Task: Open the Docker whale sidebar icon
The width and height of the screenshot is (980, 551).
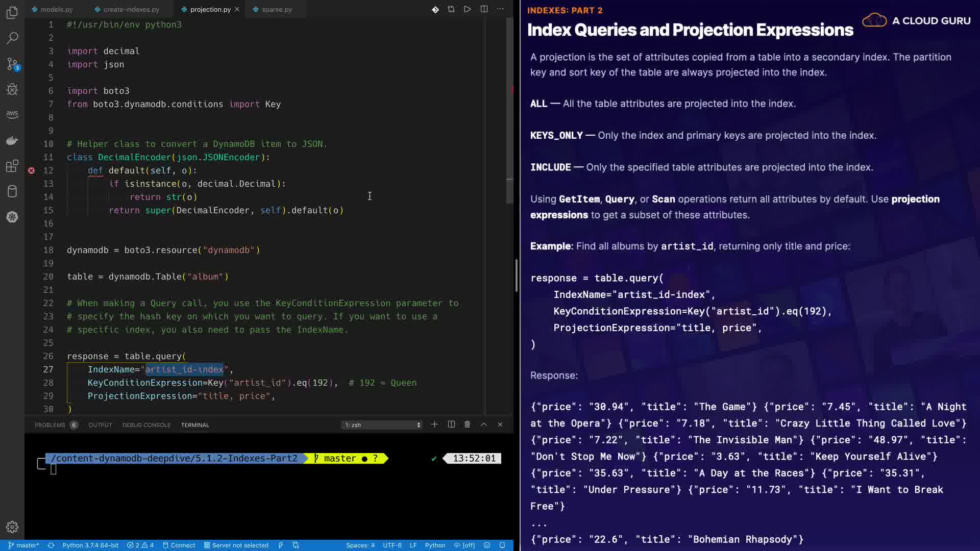Action: pos(12,141)
